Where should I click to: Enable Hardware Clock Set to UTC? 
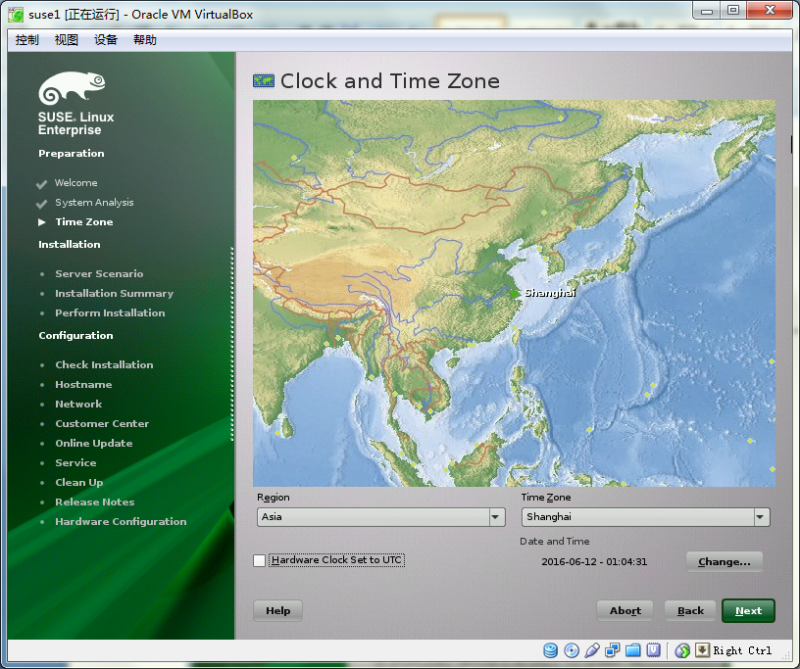(x=258, y=561)
